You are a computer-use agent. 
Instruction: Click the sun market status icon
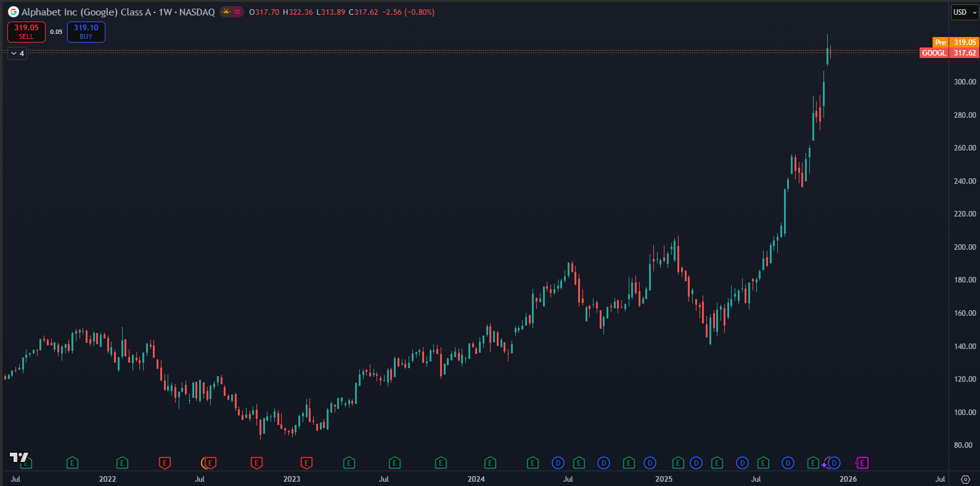tap(226, 12)
